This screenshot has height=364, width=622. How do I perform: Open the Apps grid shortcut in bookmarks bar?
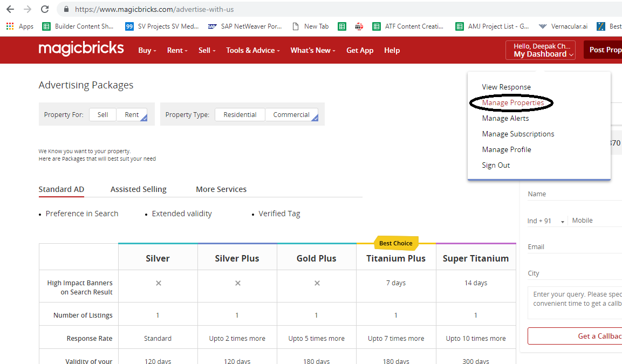point(19,26)
